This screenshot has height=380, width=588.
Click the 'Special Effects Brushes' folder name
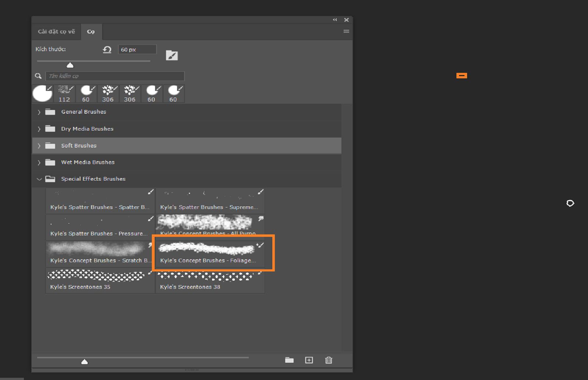(93, 179)
